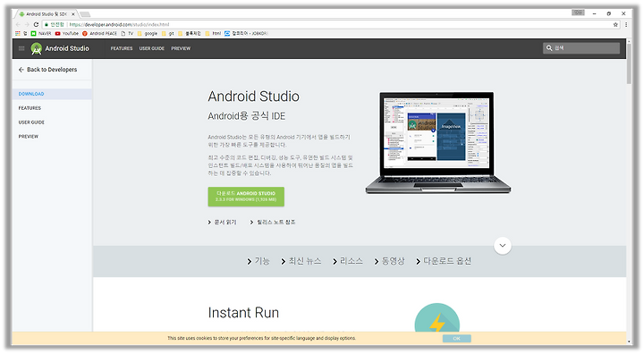Open the hamburger menu in site header
Screen dimensions: 644x354
coord(21,48)
